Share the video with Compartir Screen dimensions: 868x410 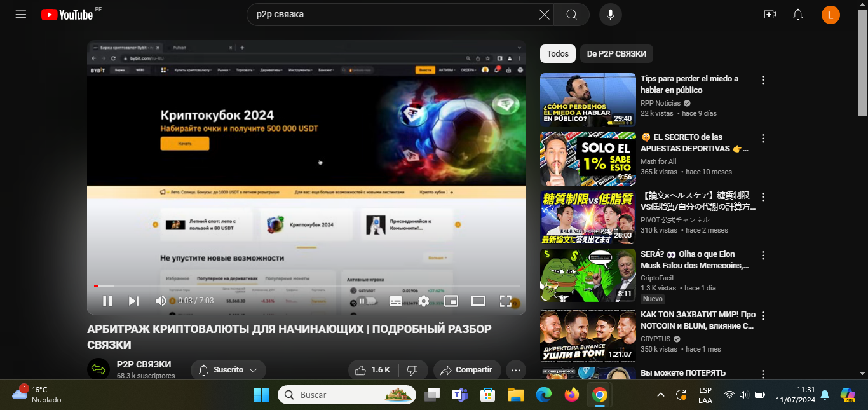pos(467,370)
